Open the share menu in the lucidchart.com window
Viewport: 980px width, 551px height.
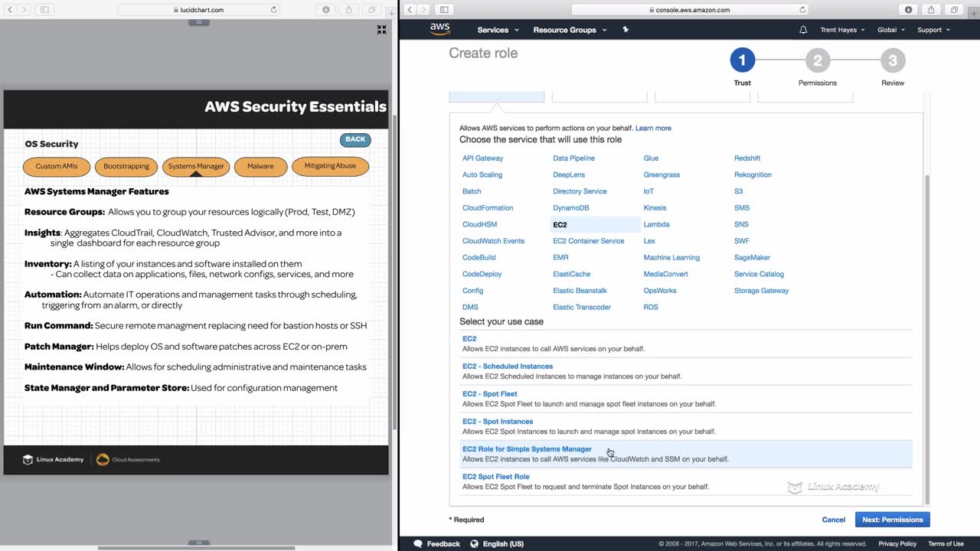coord(349,10)
